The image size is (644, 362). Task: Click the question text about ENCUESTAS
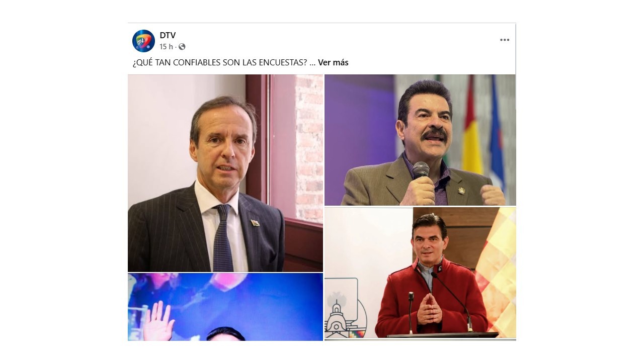220,62
